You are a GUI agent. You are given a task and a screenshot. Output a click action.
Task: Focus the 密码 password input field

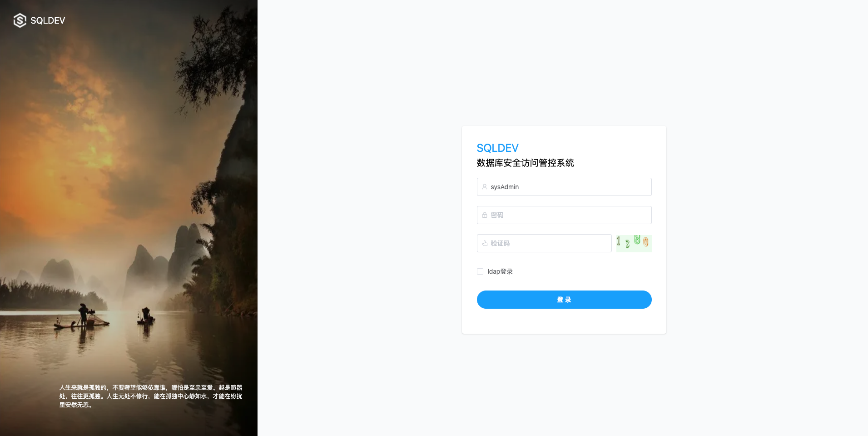pos(564,215)
